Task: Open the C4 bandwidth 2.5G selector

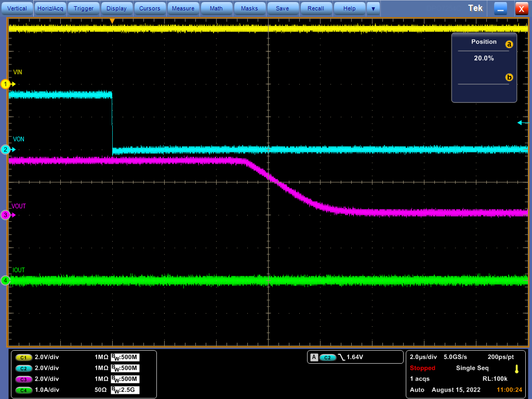Action: point(125,390)
